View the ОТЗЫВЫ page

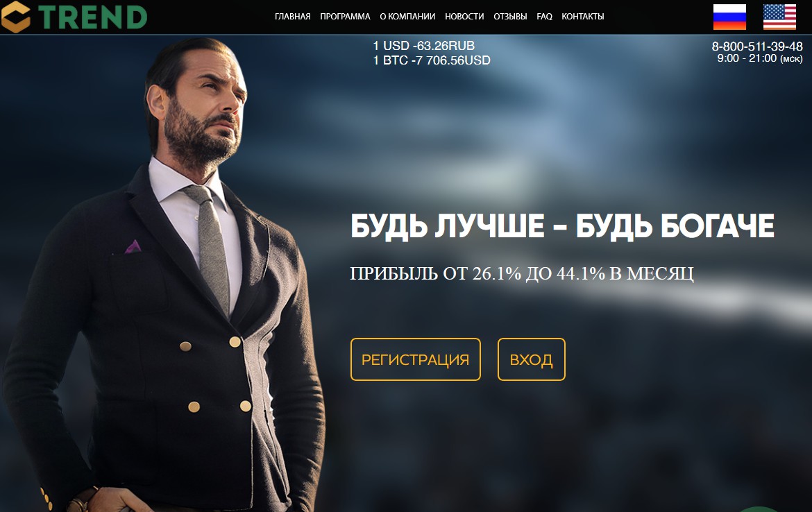tap(510, 17)
